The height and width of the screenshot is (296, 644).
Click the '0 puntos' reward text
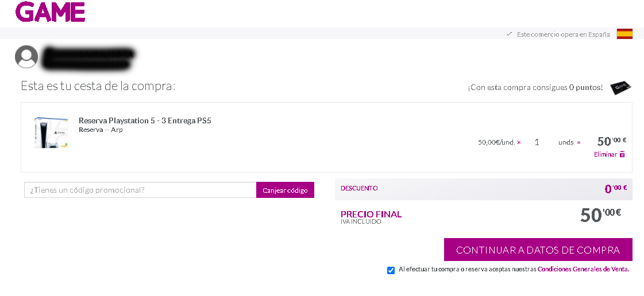pyautogui.click(x=585, y=87)
